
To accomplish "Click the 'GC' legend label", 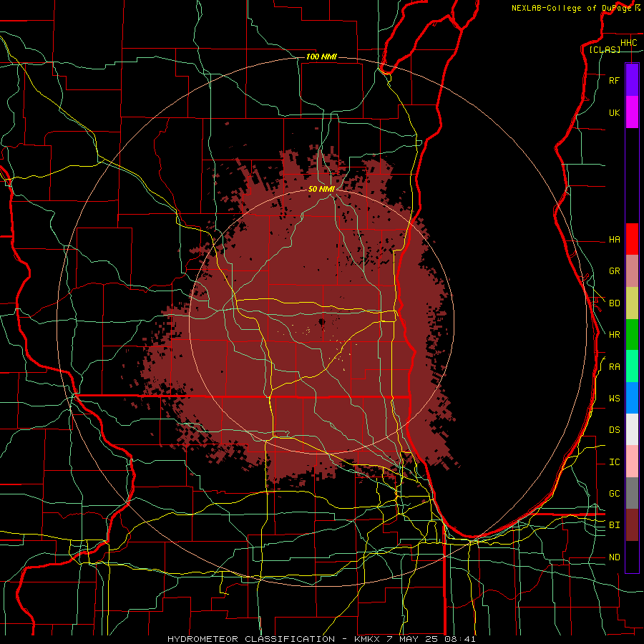I will (615, 494).
